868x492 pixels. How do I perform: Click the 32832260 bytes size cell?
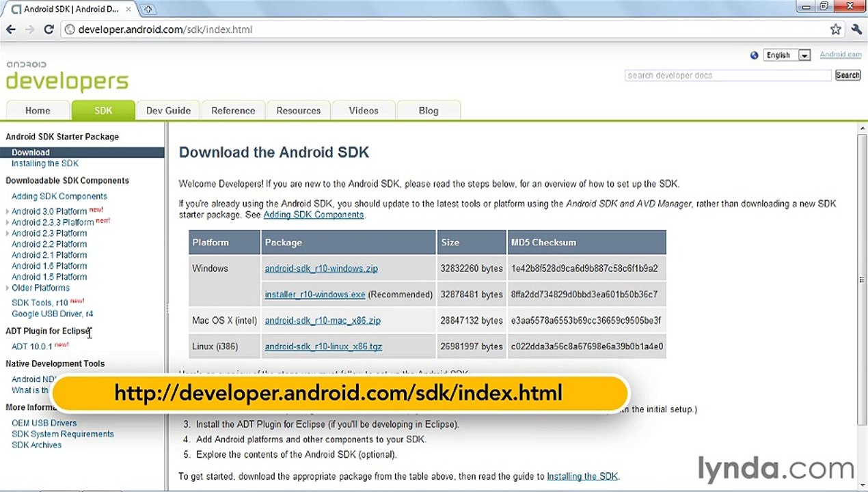point(472,269)
